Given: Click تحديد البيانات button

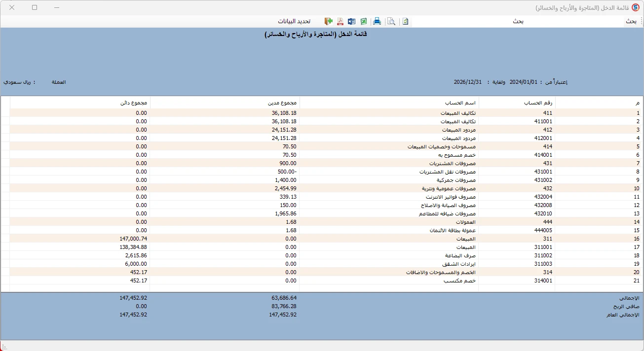Looking at the screenshot, I should point(294,21).
